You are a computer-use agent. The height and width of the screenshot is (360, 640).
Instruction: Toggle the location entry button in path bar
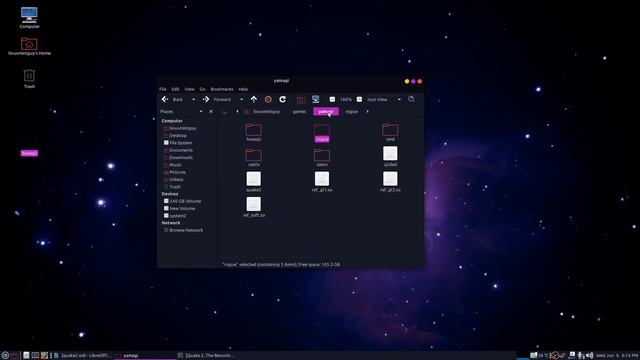click(224, 111)
